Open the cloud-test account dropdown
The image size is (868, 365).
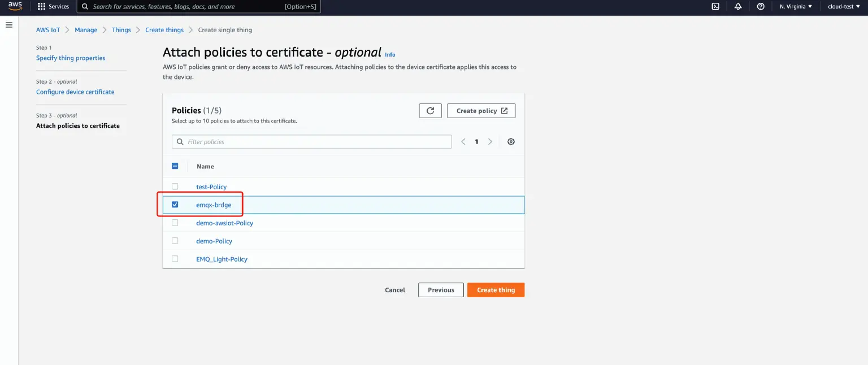click(843, 6)
